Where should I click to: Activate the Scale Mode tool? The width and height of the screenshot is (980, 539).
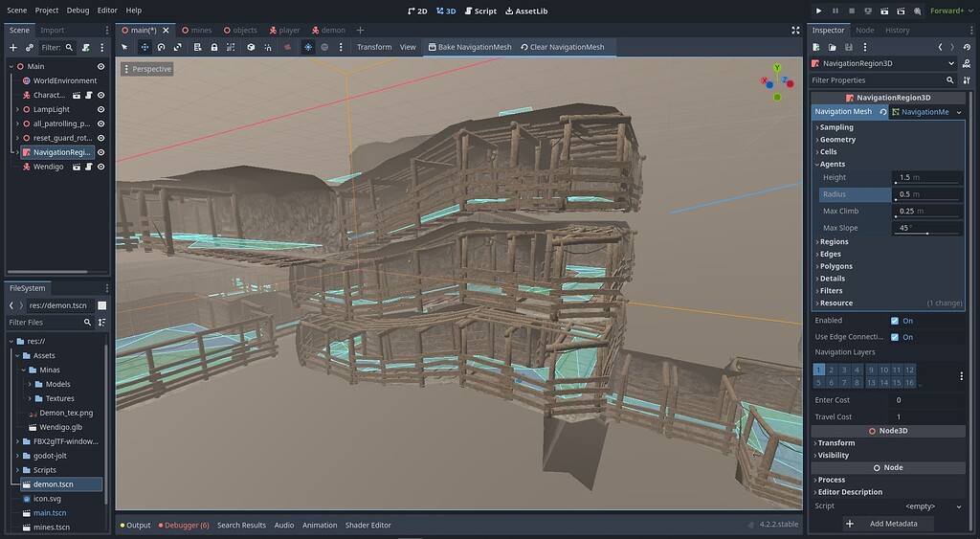(x=177, y=47)
